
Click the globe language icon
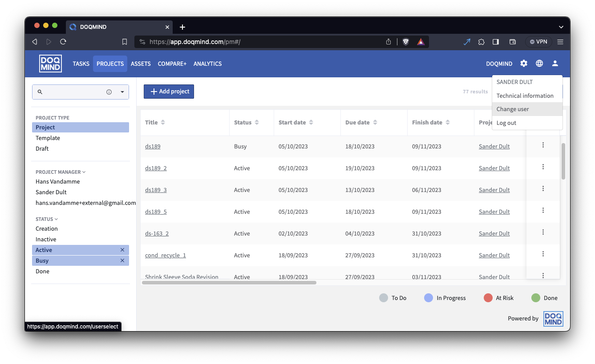tap(539, 64)
